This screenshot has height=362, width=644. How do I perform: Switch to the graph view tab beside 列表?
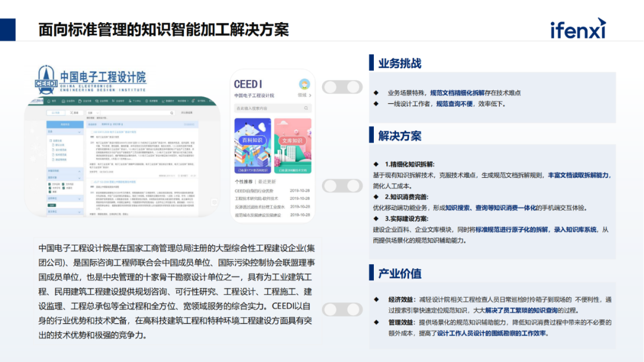(x=75, y=113)
